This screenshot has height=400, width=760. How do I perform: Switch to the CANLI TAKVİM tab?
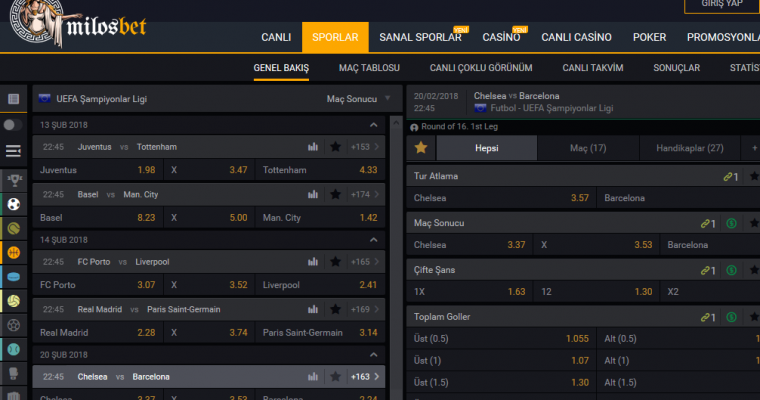pos(593,68)
